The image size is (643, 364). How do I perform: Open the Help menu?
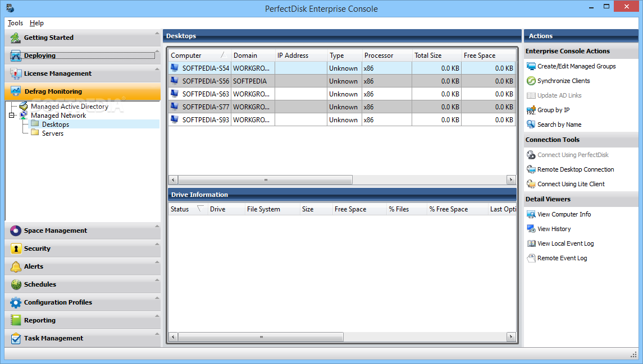[37, 23]
